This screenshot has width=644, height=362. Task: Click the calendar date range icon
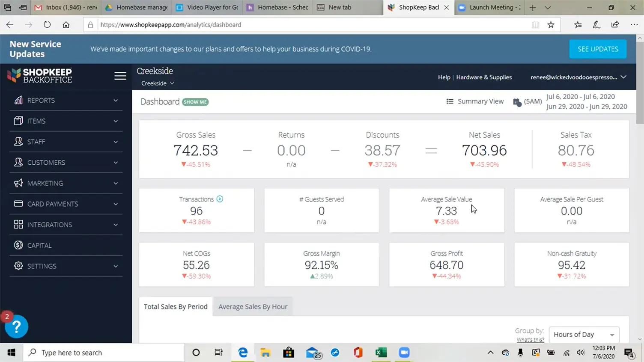517,102
